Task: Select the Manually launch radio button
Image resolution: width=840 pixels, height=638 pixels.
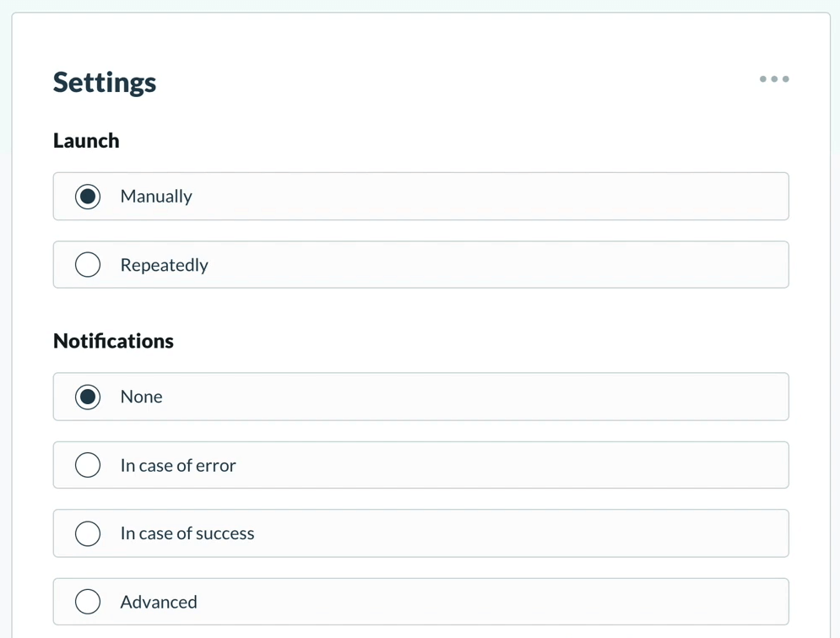Action: point(87,197)
